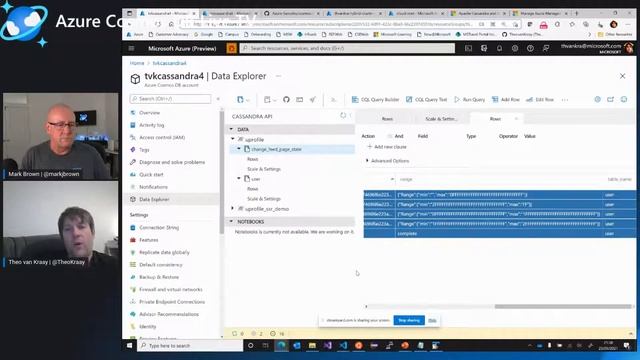Open Azure portal hamburger menu
This screenshot has height=360, width=640.
[131, 48]
